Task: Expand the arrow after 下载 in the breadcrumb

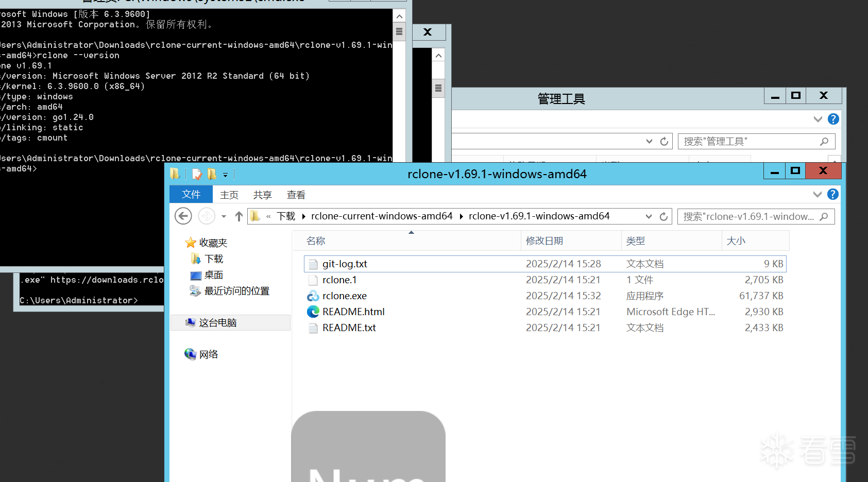Action: tap(303, 217)
